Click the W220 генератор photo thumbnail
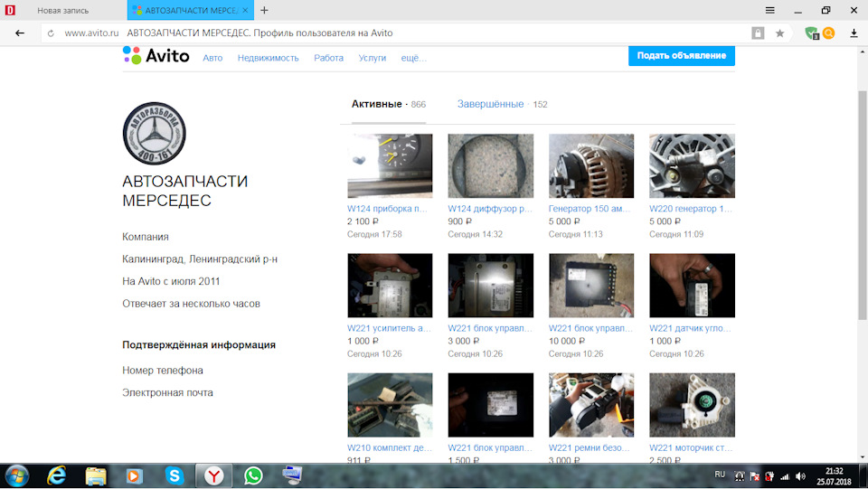 [692, 166]
